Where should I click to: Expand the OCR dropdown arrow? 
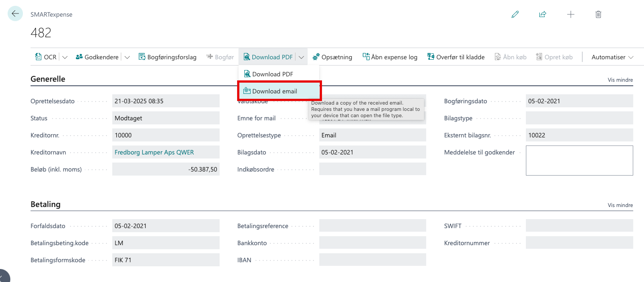tap(65, 57)
